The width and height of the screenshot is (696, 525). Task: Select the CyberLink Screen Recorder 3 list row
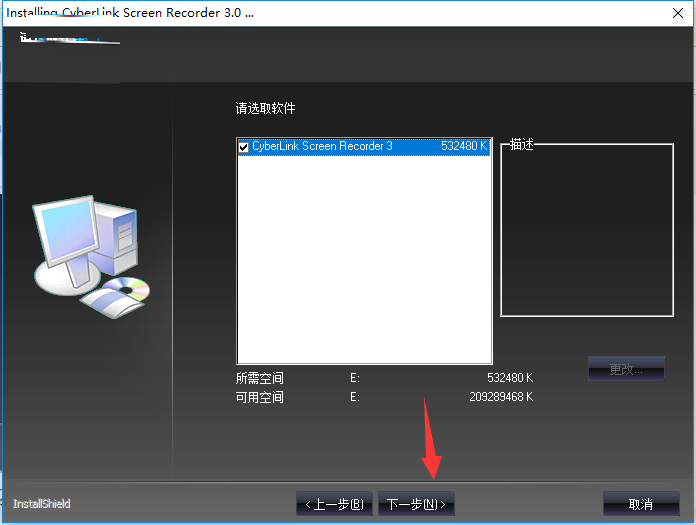pos(364,146)
